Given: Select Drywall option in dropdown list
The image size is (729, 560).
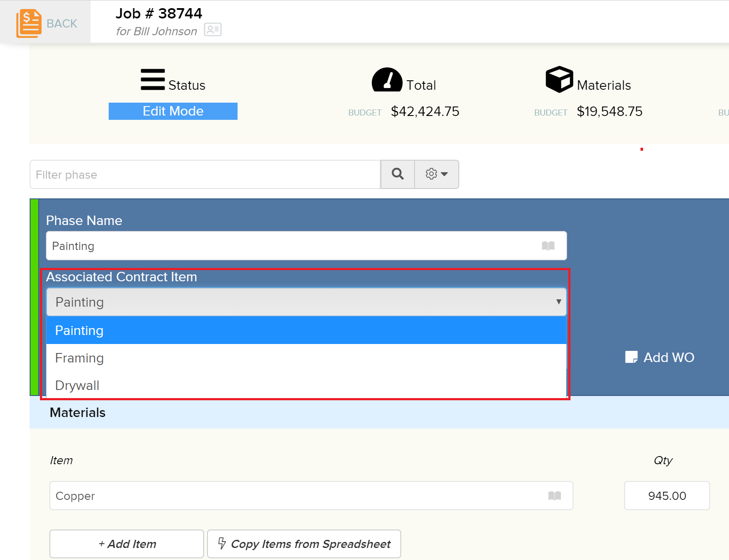Looking at the screenshot, I should pos(306,385).
